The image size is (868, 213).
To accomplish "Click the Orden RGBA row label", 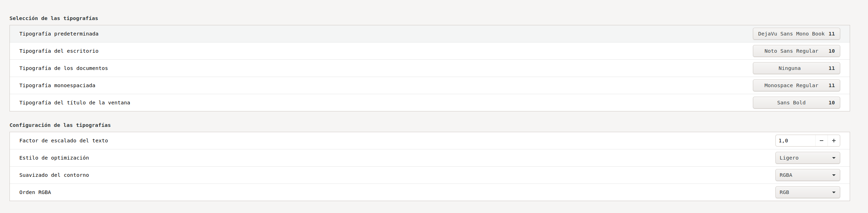I will pyautogui.click(x=35, y=192).
